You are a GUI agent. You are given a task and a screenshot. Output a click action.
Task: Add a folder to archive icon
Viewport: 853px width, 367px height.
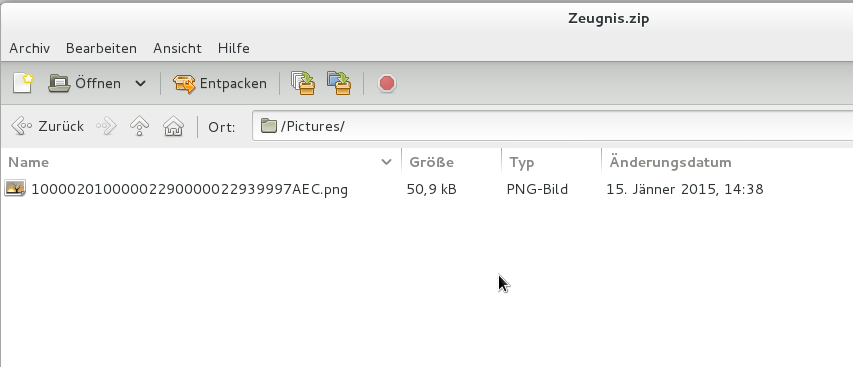(339, 83)
